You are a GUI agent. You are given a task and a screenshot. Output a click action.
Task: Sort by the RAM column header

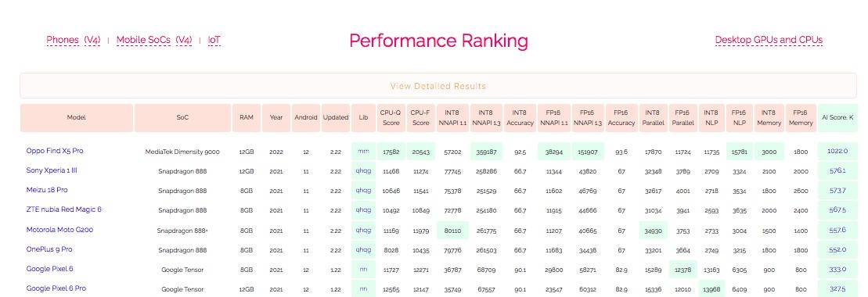click(247, 118)
